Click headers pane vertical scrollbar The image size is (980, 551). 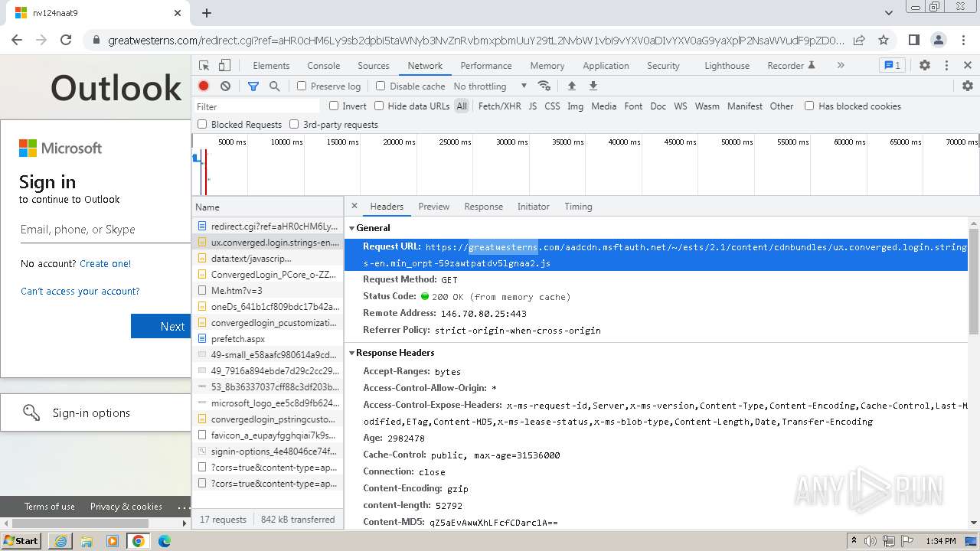(x=974, y=283)
